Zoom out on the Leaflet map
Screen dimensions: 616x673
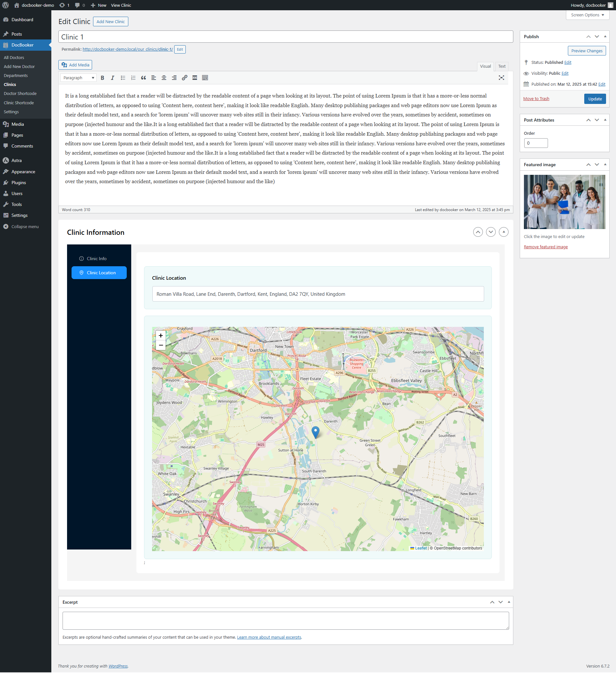pos(161,345)
